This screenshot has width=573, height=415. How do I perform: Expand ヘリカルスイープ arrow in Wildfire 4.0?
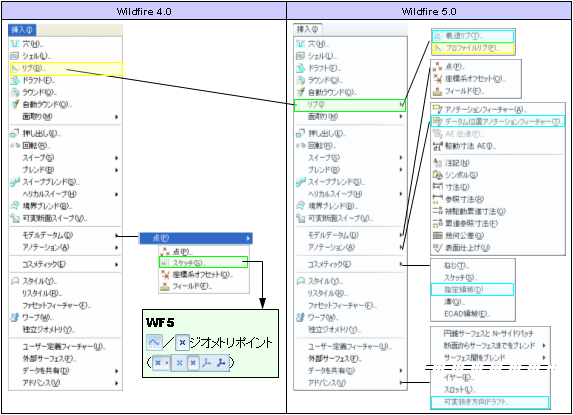(x=117, y=194)
